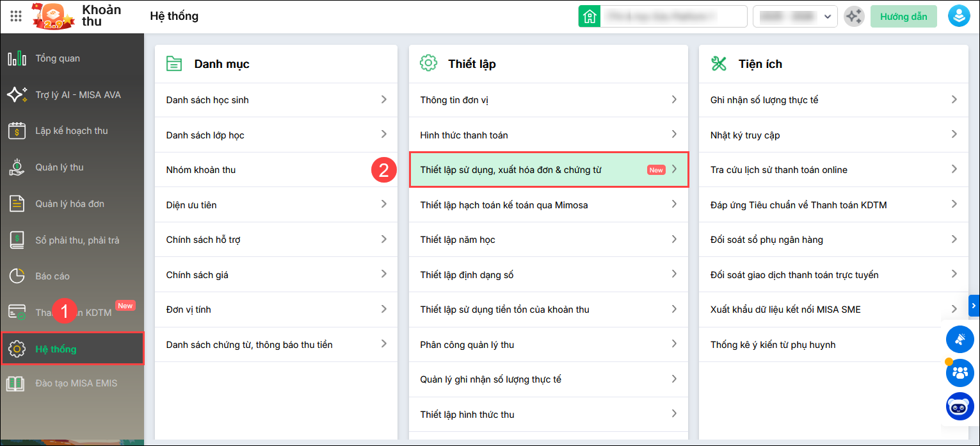980x446 pixels.
Task: Open Nhật ký truy cập utility
Action: (x=745, y=135)
